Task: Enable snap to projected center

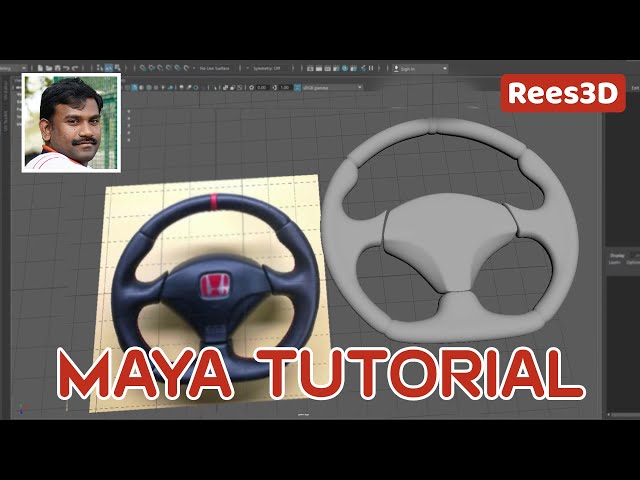Action: coord(169,68)
